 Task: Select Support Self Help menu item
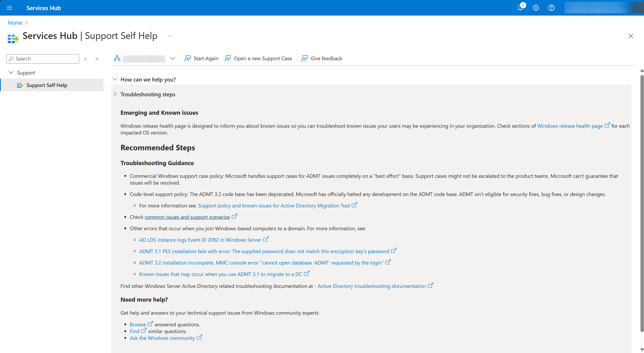pyautogui.click(x=47, y=85)
